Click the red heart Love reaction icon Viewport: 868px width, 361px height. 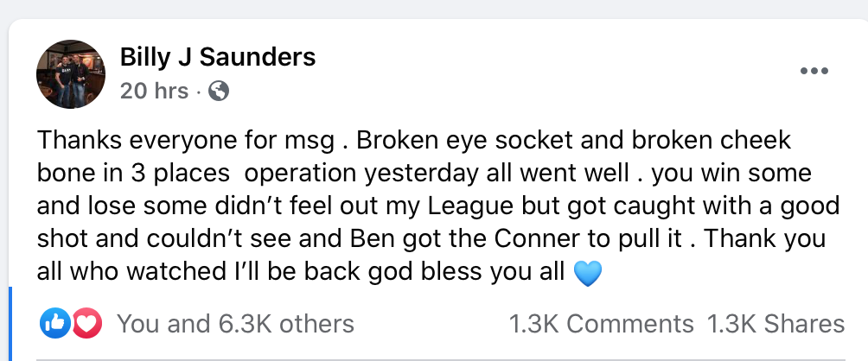tap(86, 323)
